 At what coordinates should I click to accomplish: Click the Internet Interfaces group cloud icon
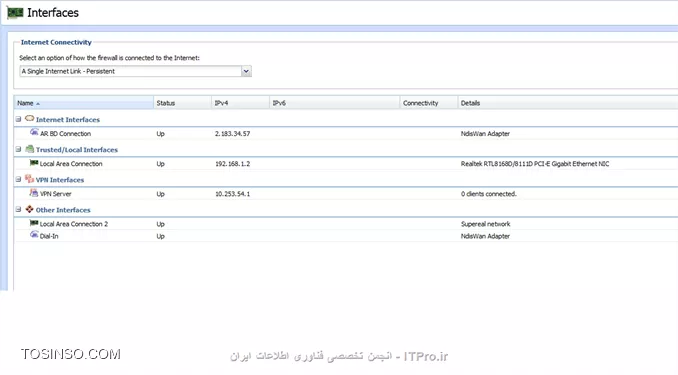[x=29, y=118]
